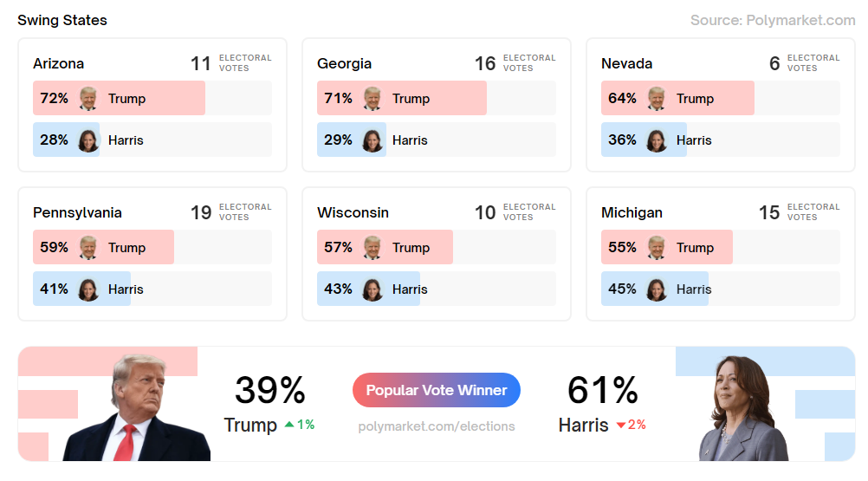Click Harris's avatar in the Nevada card
Image resolution: width=868 pixels, height=481 pixels.
657,140
